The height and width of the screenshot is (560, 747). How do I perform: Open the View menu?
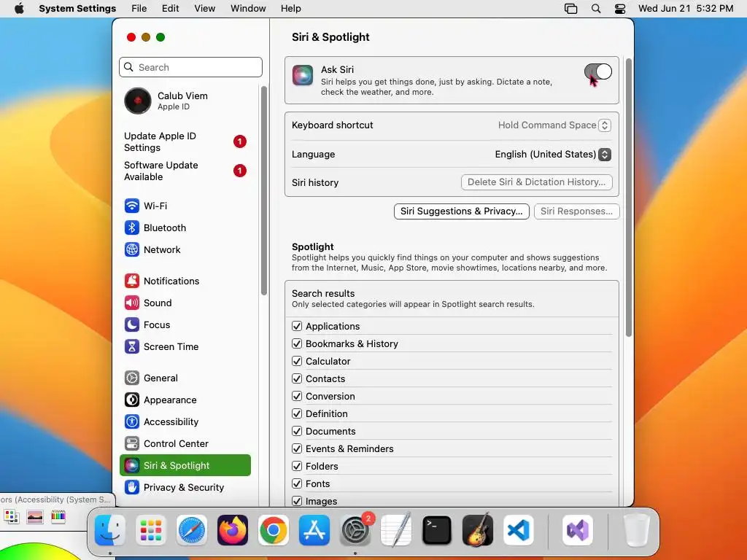click(x=205, y=9)
